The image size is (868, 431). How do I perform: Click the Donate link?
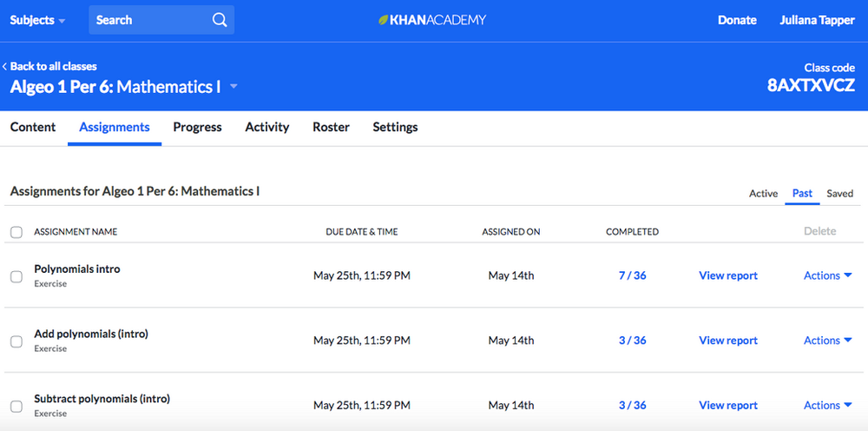pos(737,20)
